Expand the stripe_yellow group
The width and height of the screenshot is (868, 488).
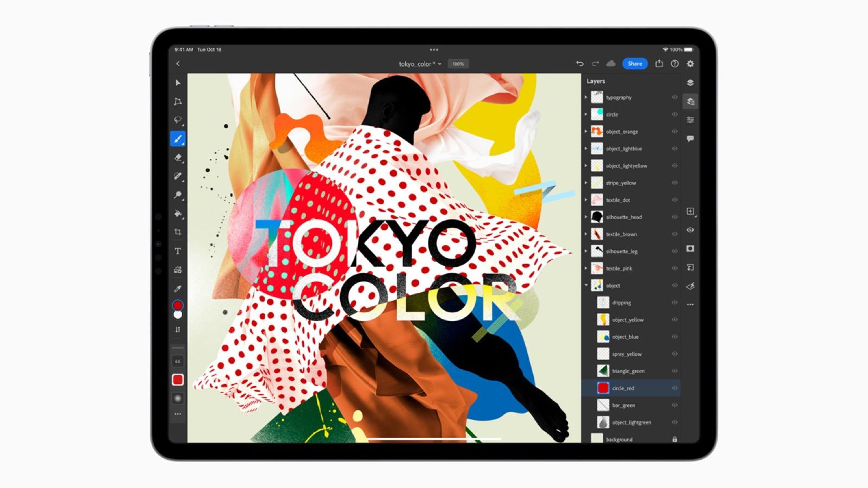[x=586, y=183]
